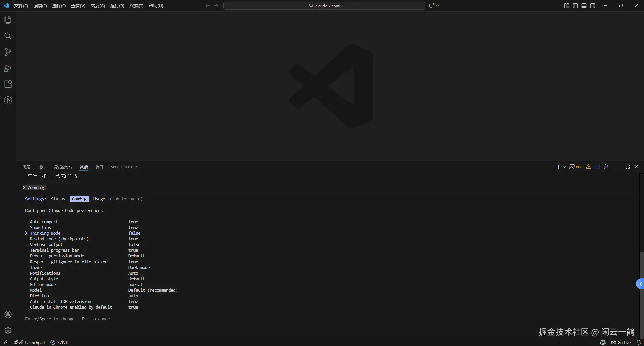
Task: Toggle Rewind code (checkpoints) true value
Action: point(133,239)
